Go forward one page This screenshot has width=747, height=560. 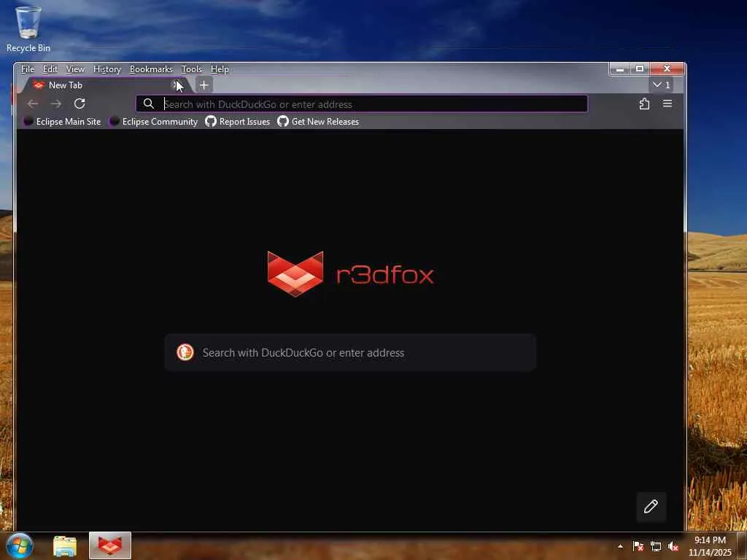point(55,104)
